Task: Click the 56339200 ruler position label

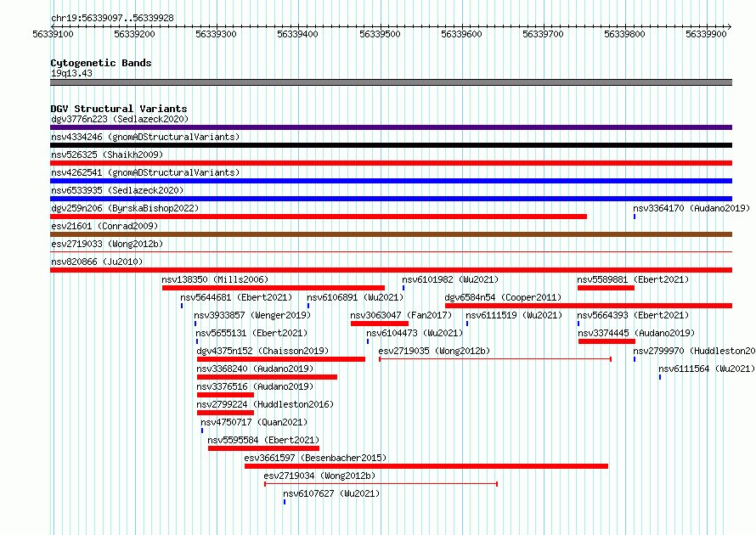Action: click(134, 34)
